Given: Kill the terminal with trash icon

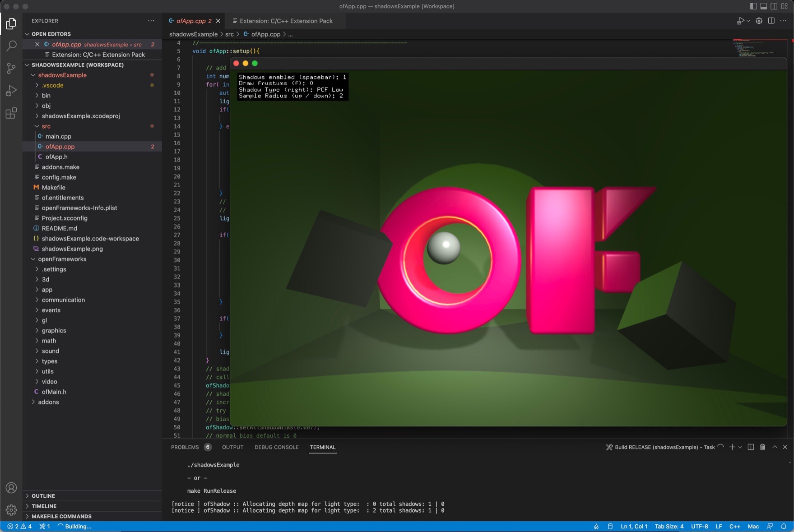Looking at the screenshot, I should click(x=763, y=447).
